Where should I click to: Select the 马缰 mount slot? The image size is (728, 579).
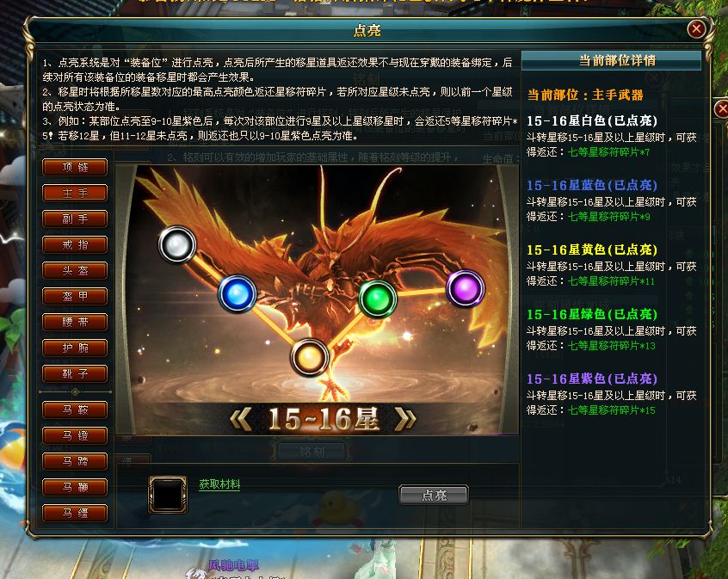(x=75, y=513)
